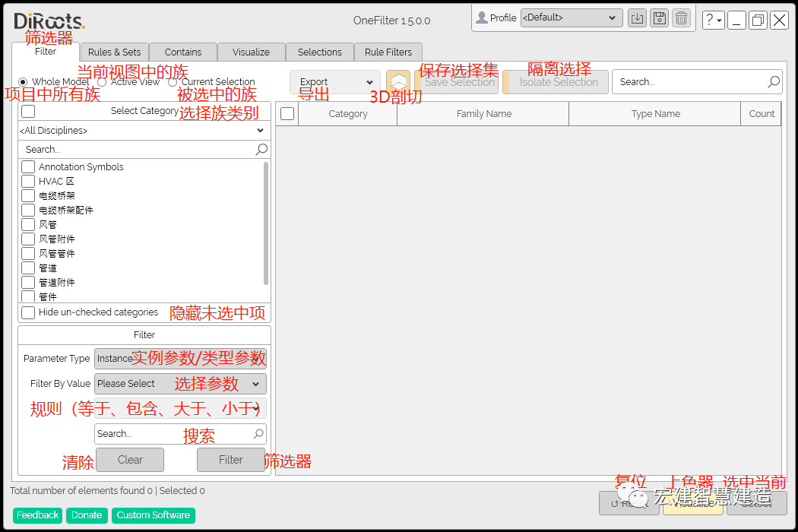Open the Profile Default dropdown
This screenshot has height=532, width=798.
pyautogui.click(x=571, y=17)
